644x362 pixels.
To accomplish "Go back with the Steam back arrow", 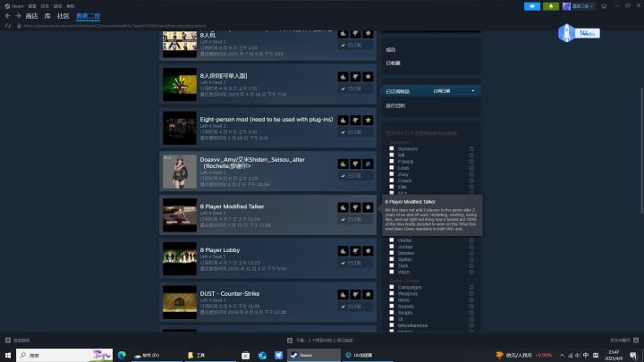I will pos(8,15).
